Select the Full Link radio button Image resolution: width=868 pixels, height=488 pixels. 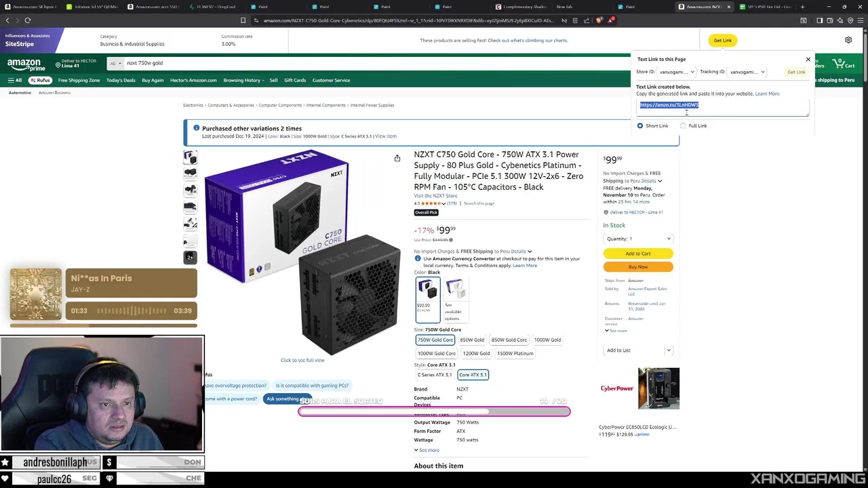[683, 125]
